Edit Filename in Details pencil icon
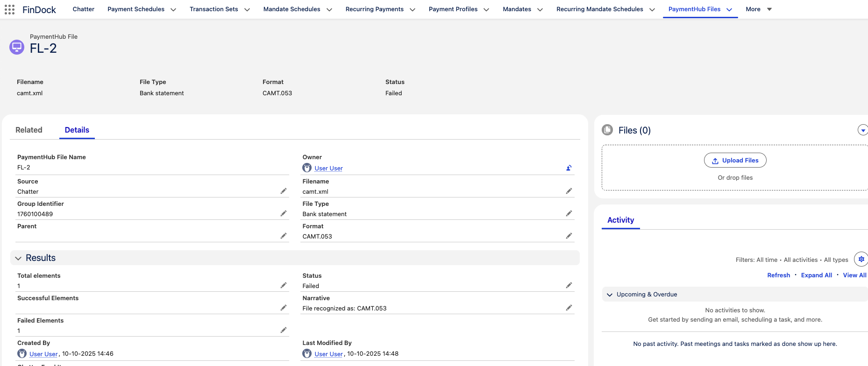 (569, 191)
